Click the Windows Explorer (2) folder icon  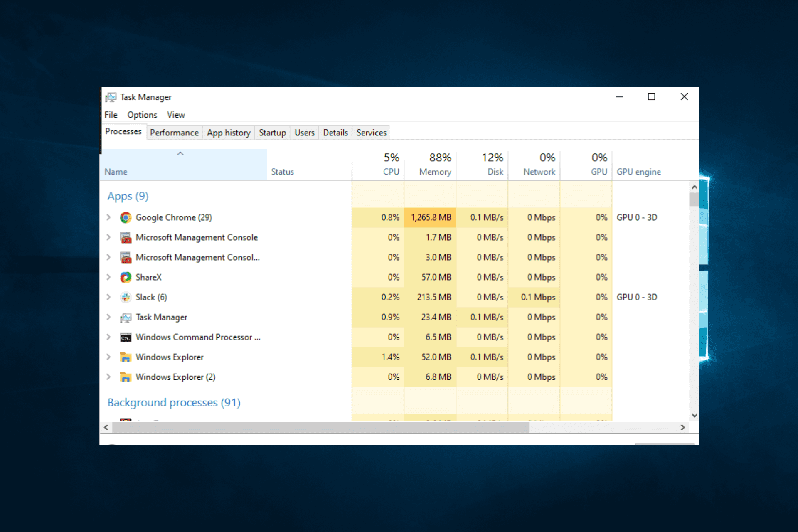(126, 377)
